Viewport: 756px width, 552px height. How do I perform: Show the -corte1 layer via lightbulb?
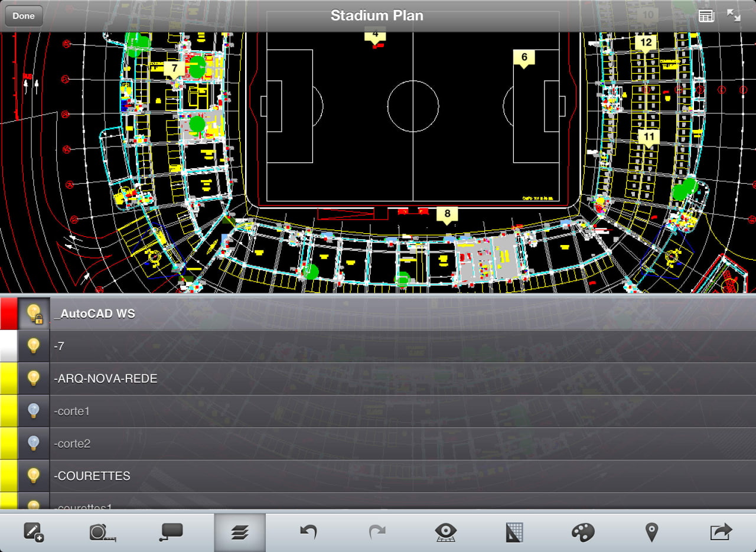click(x=34, y=411)
